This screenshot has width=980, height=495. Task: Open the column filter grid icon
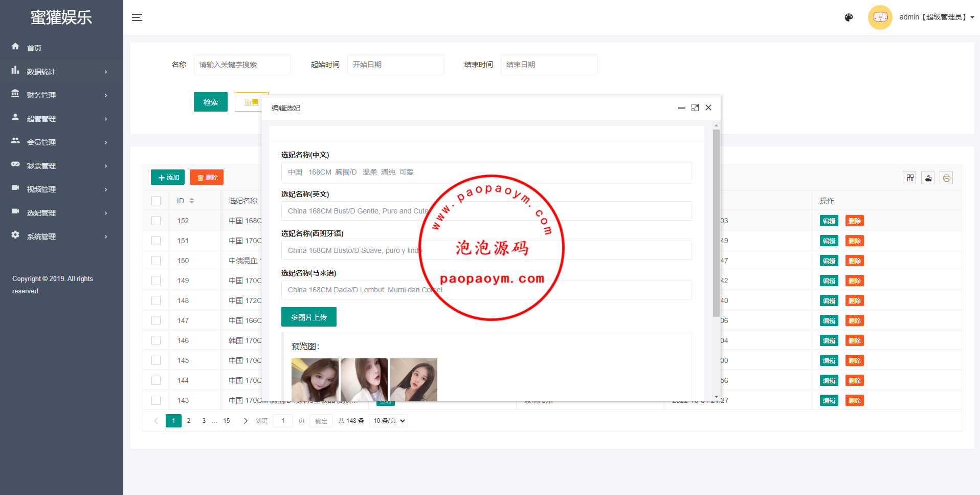coord(909,178)
